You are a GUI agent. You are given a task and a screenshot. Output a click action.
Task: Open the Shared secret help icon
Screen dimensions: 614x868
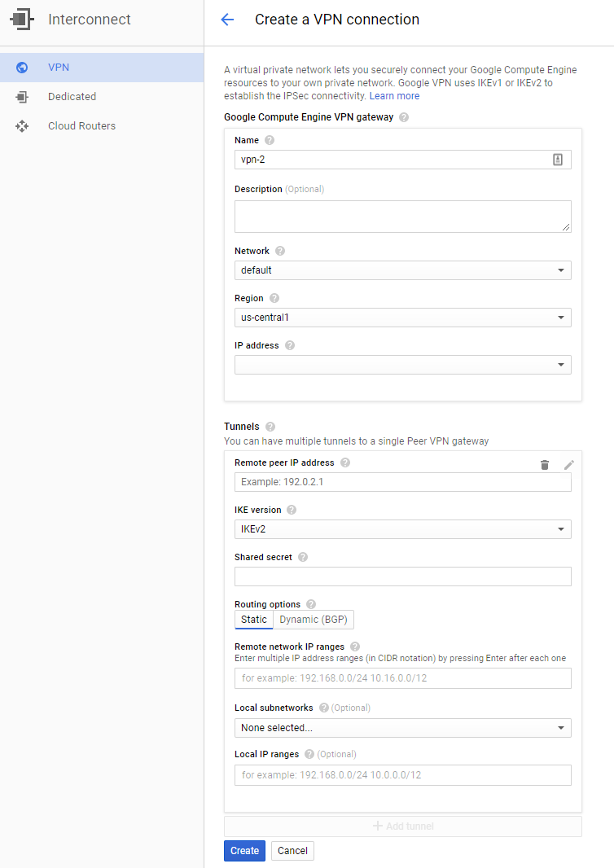pos(303,558)
